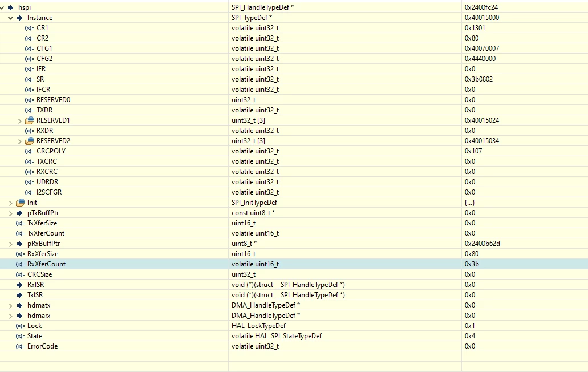This screenshot has height=372, width=588.
Task: Click the SR value 0x3b0802
Action: [478, 79]
